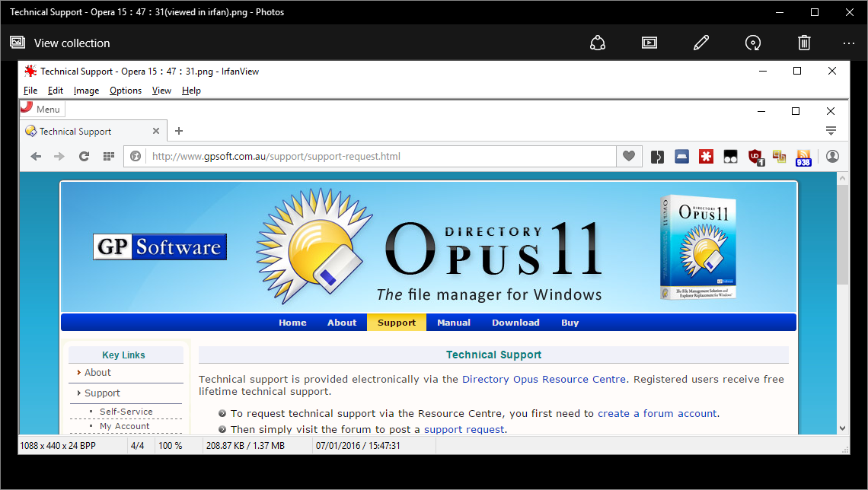Open the Edit pencil tool in Photos

coord(701,43)
